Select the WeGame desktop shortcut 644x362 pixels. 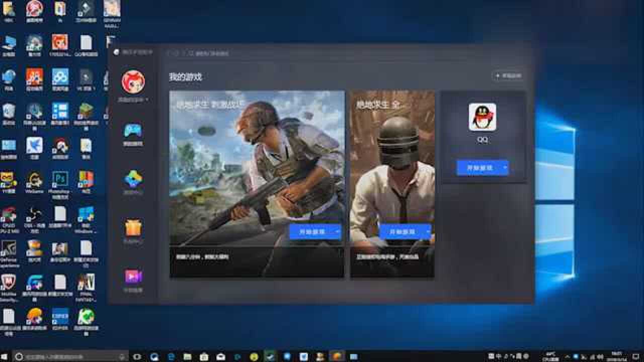(x=34, y=183)
